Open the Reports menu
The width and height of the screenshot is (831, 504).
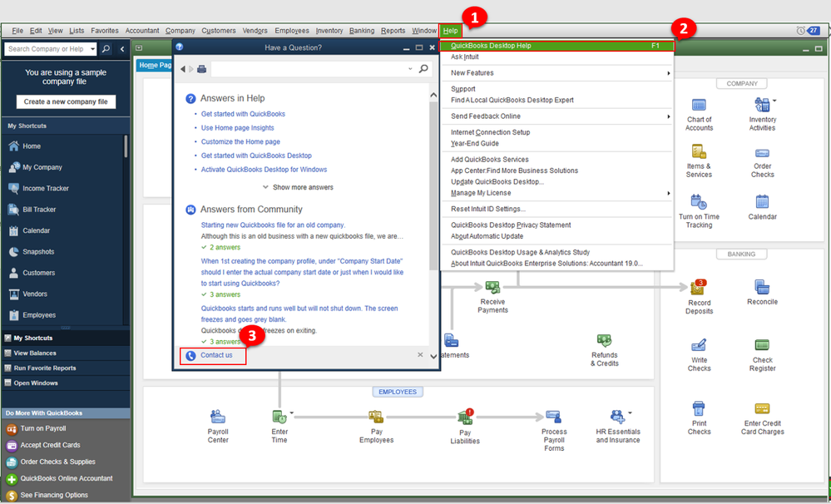(393, 31)
